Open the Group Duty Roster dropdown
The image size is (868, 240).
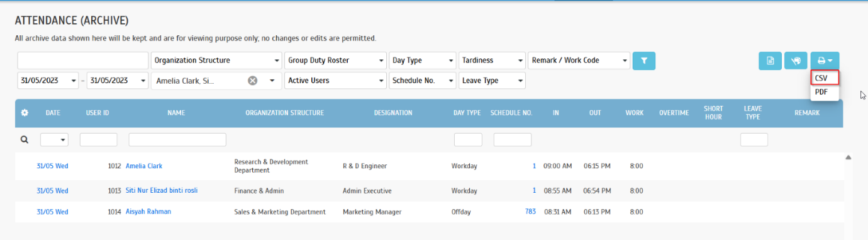click(x=335, y=60)
